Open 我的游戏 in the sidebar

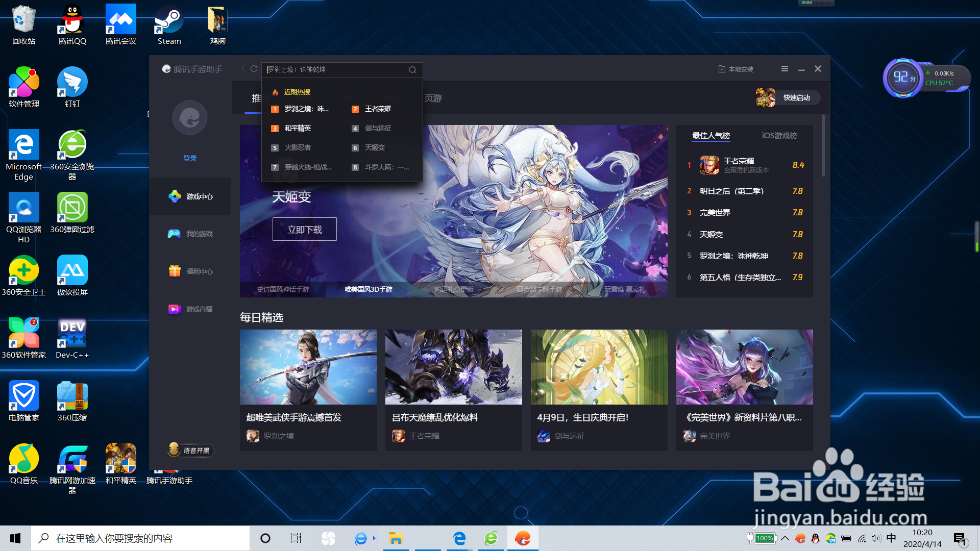pyautogui.click(x=190, y=234)
